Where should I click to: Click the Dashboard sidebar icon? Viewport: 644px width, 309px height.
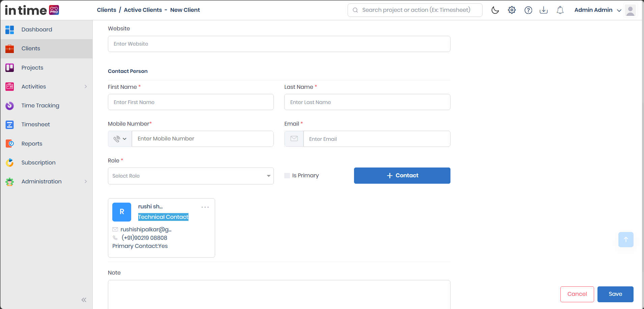click(10, 30)
